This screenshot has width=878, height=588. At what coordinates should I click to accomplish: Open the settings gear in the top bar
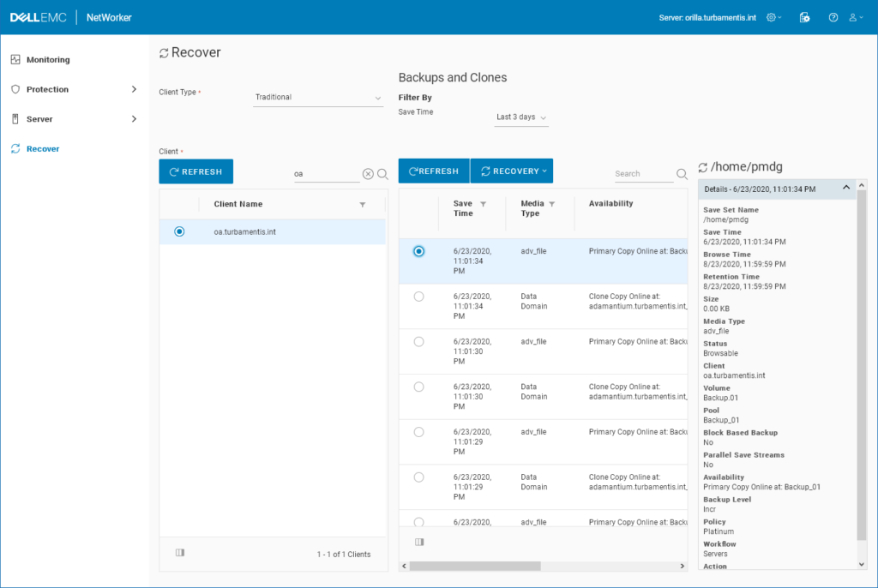pos(770,16)
